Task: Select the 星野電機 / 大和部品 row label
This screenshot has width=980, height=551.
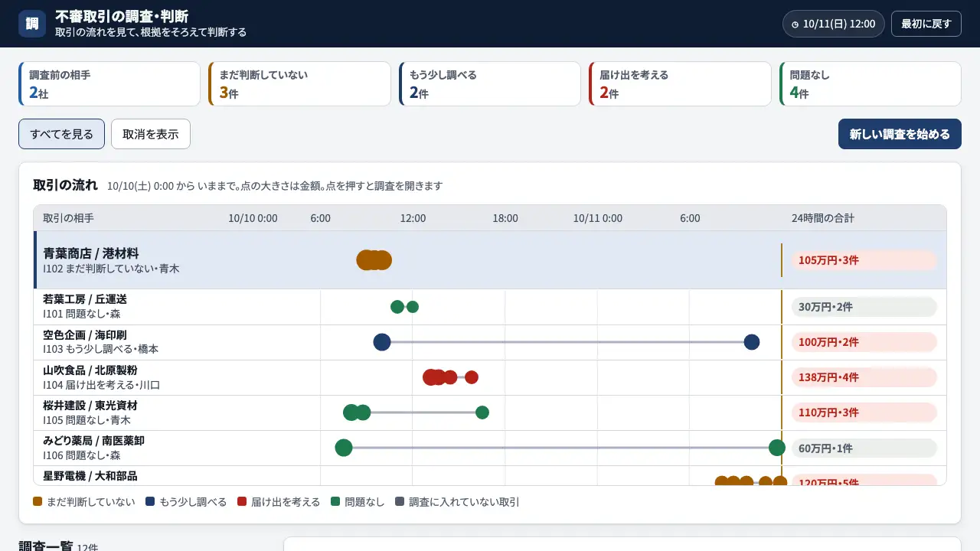Action: coord(90,475)
